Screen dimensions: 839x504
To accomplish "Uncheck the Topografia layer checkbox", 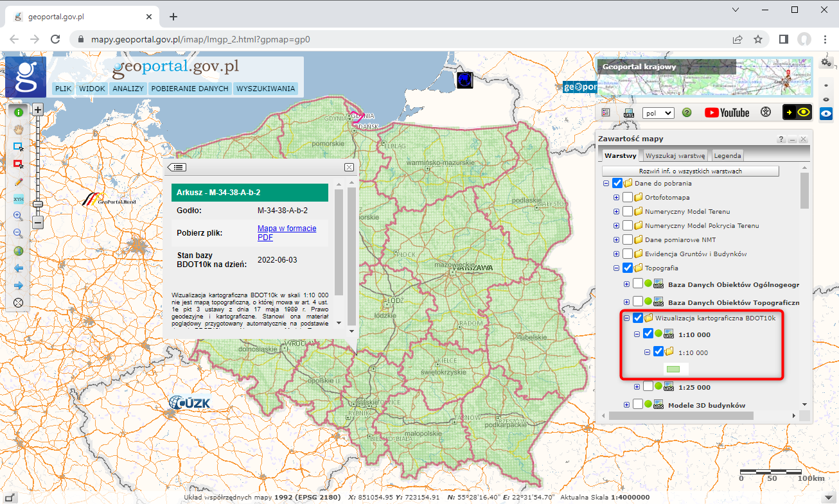I will tap(628, 268).
